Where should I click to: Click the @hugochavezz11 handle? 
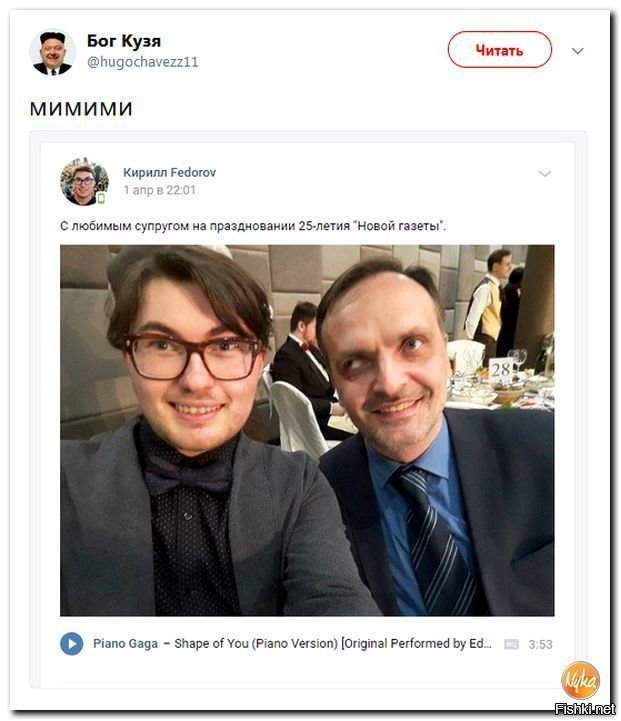[142, 62]
